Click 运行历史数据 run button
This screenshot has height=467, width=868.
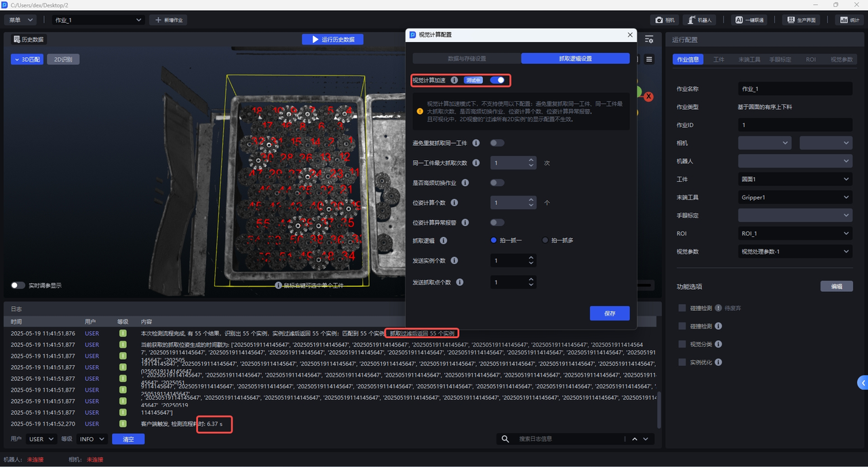coord(332,39)
